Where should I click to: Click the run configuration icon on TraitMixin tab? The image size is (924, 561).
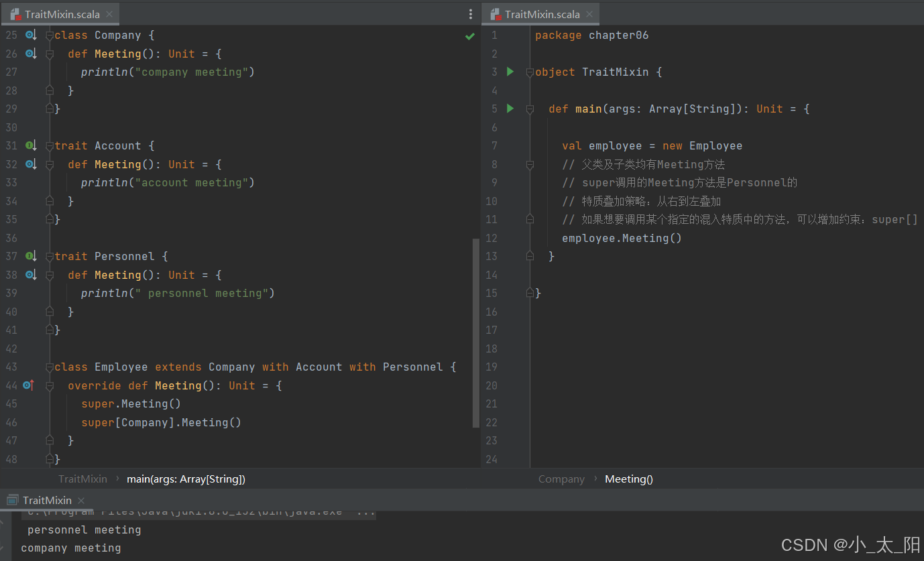pyautogui.click(x=12, y=500)
